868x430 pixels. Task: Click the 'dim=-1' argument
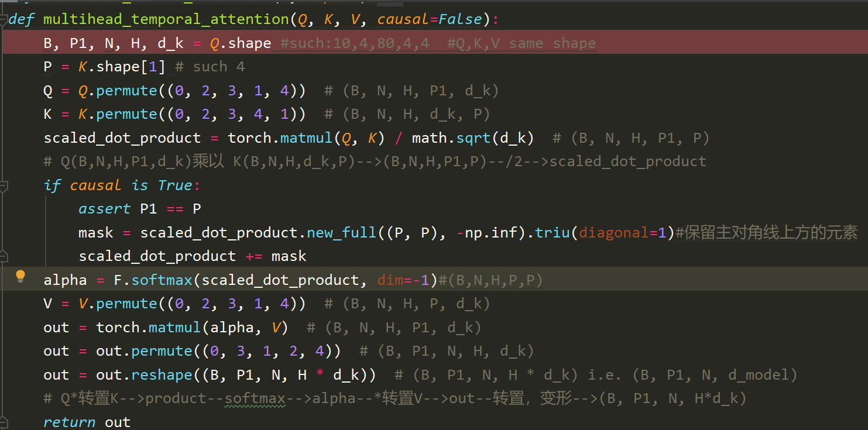[403, 280]
